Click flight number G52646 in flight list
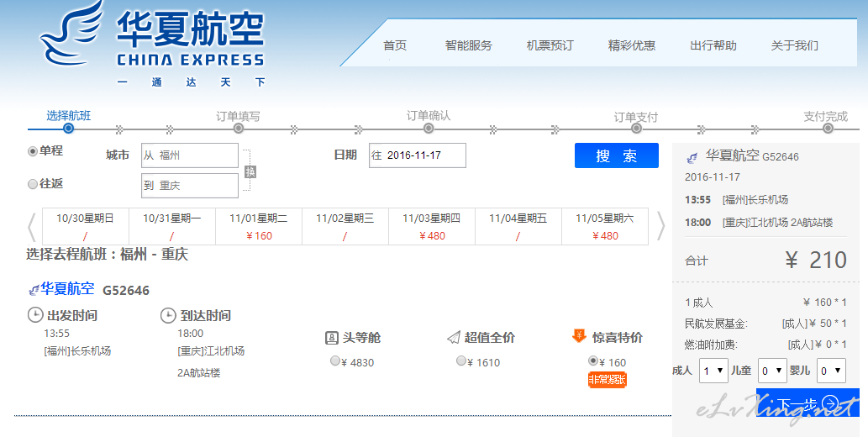The width and height of the screenshot is (868, 437). (126, 290)
